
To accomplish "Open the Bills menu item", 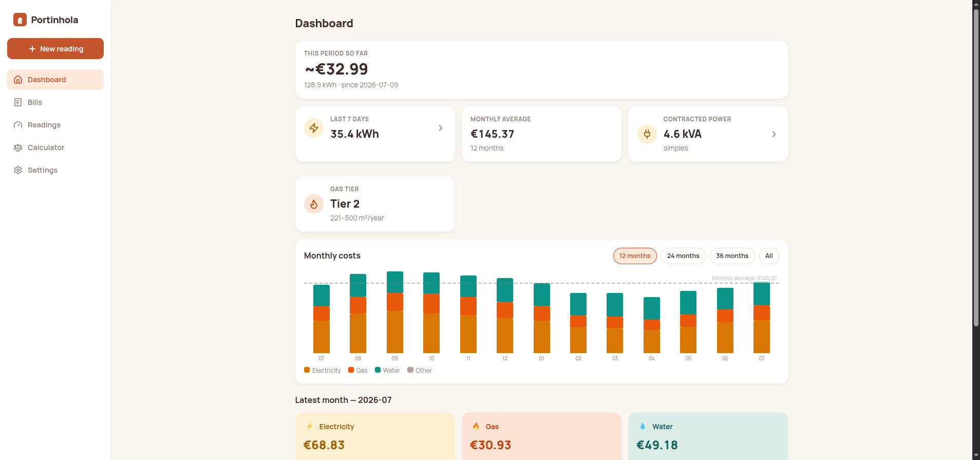I will pyautogui.click(x=55, y=102).
